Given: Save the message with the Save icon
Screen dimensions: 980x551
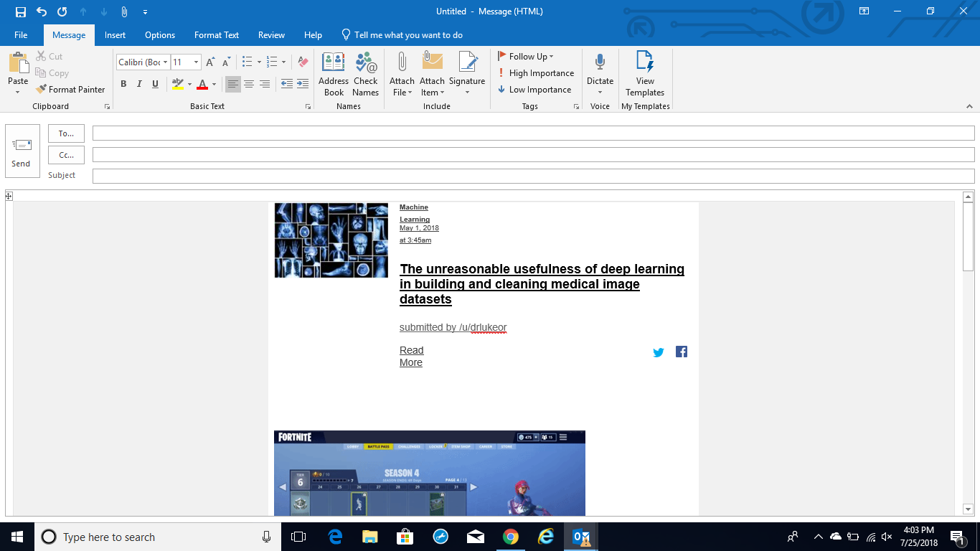Looking at the screenshot, I should point(21,11).
